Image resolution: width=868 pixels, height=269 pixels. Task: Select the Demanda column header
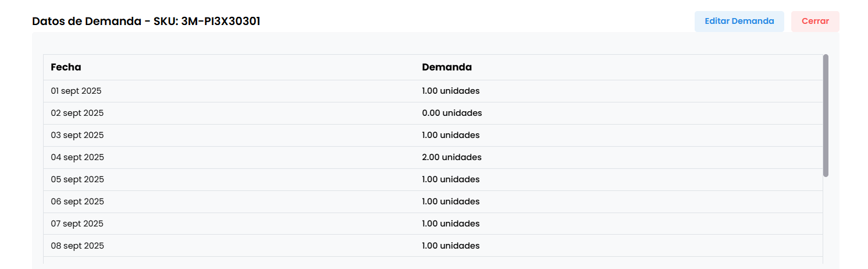click(447, 68)
